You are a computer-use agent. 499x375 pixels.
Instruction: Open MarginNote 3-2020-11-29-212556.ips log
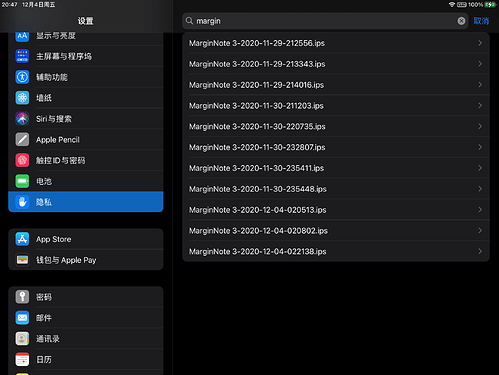pyautogui.click(x=336, y=43)
